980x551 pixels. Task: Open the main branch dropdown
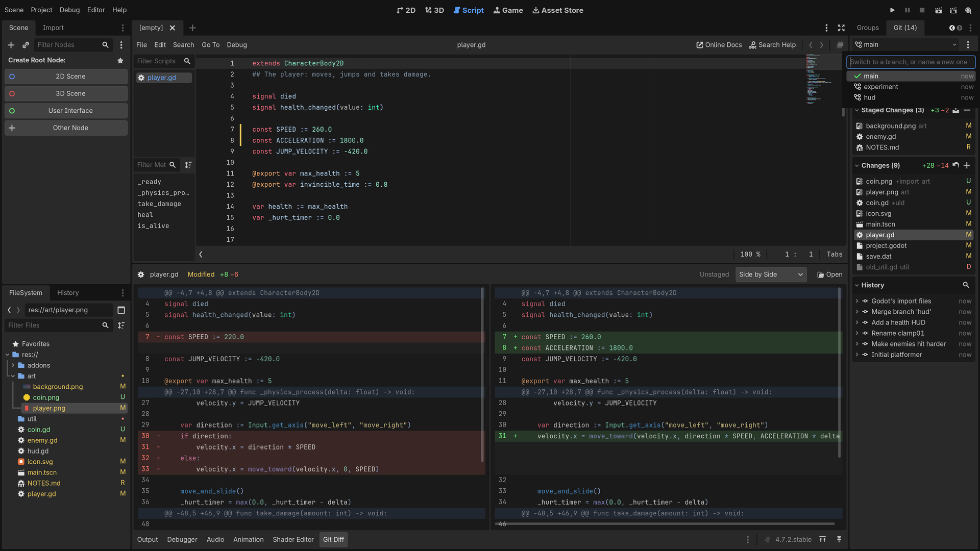tap(906, 45)
